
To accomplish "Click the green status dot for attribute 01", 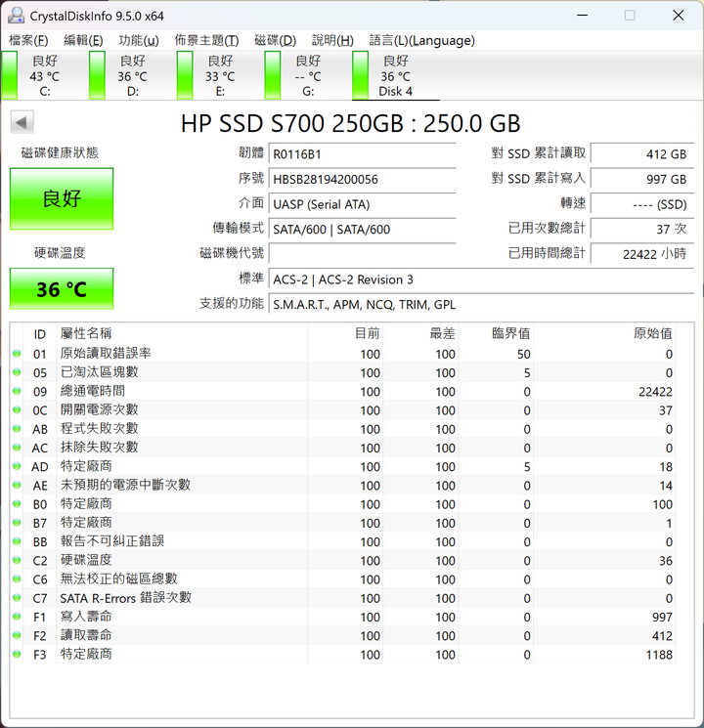I will (x=17, y=354).
